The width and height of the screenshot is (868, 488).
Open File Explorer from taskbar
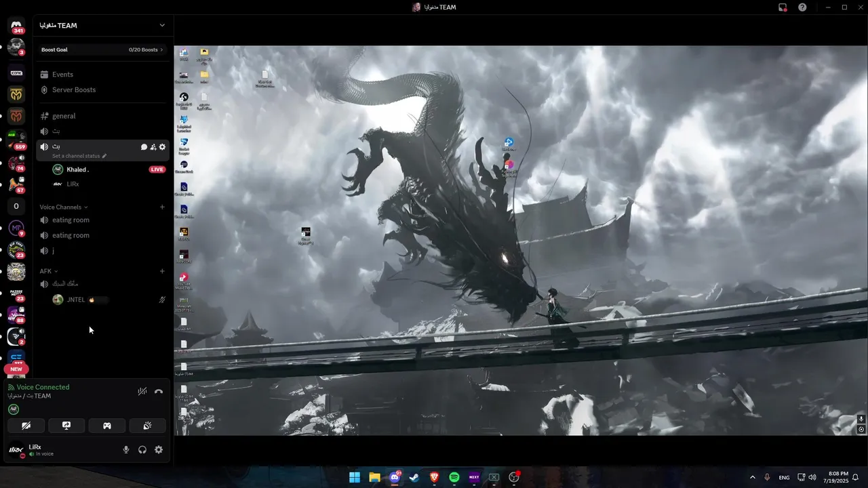coord(374,477)
